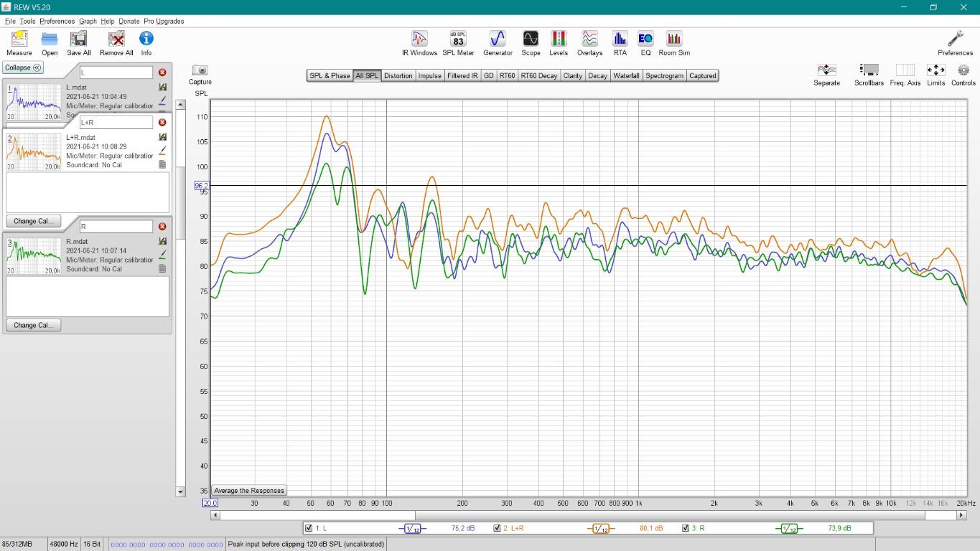Click Change Cal for L+R measurement
980x551 pixels.
coord(34,221)
